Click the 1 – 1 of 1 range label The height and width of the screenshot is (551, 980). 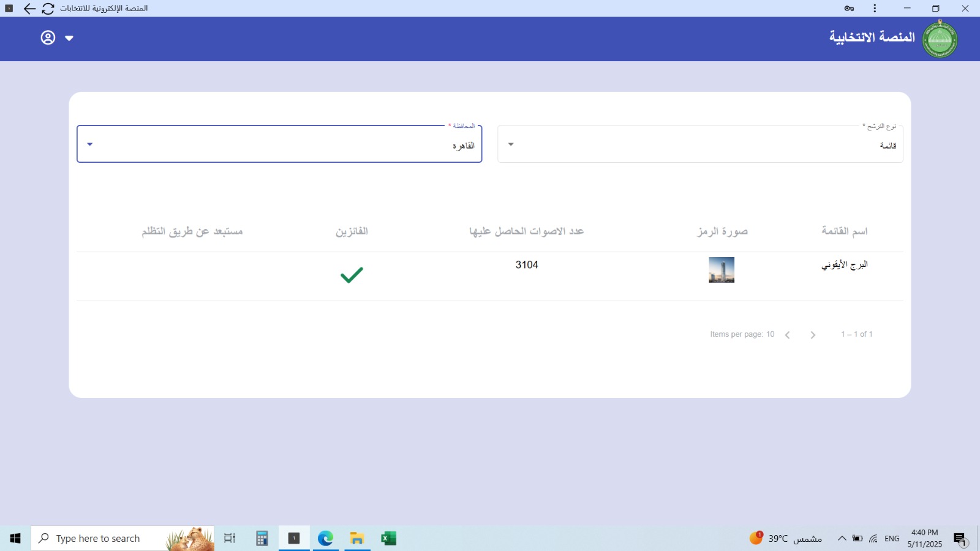[x=857, y=334]
